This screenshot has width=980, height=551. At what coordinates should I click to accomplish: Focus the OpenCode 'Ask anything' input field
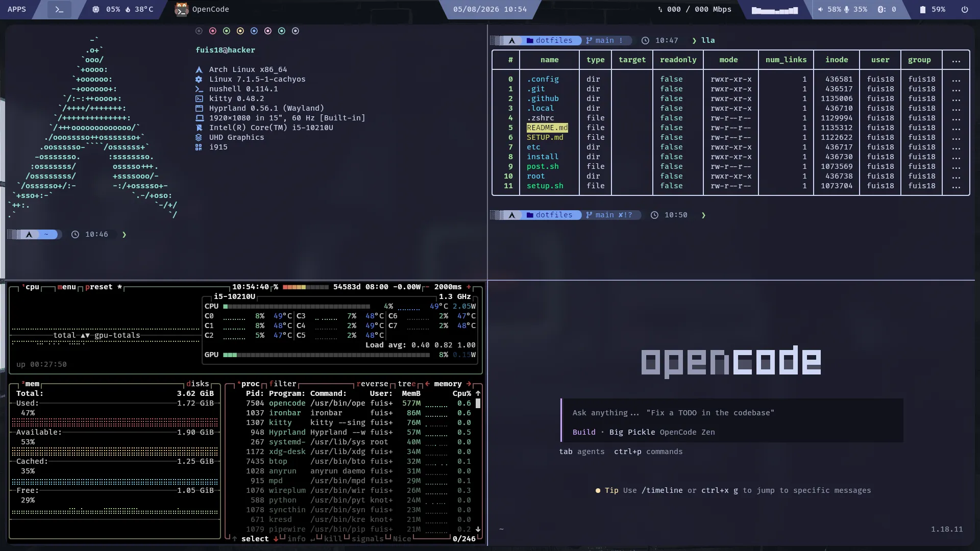tap(732, 413)
